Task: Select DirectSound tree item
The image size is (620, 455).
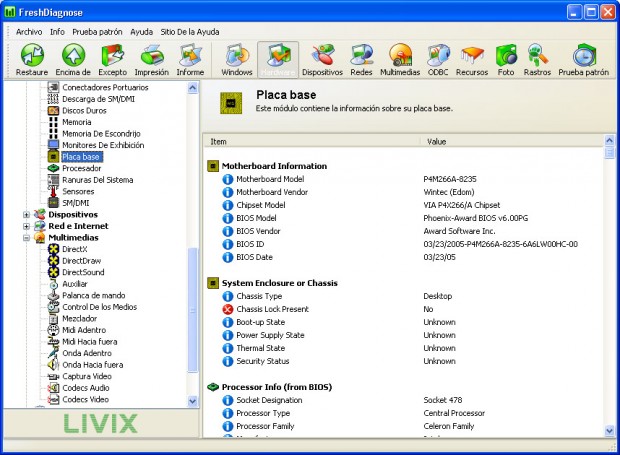Action: tap(83, 272)
